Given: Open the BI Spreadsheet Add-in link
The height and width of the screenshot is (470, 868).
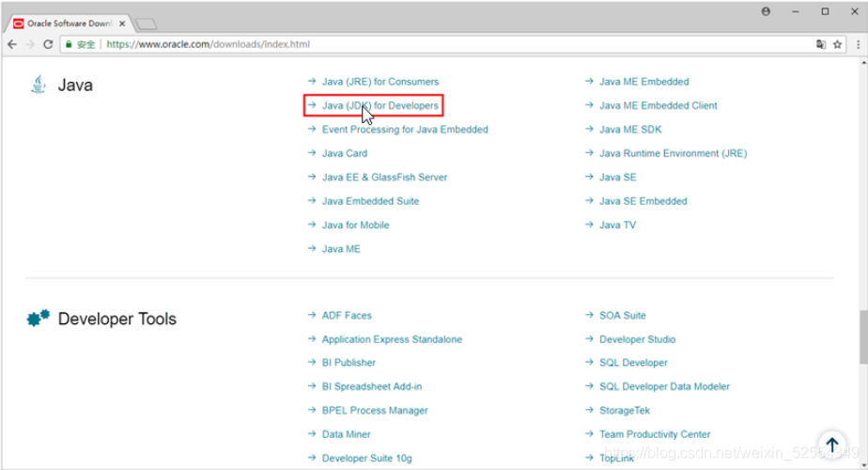Looking at the screenshot, I should pyautogui.click(x=372, y=386).
